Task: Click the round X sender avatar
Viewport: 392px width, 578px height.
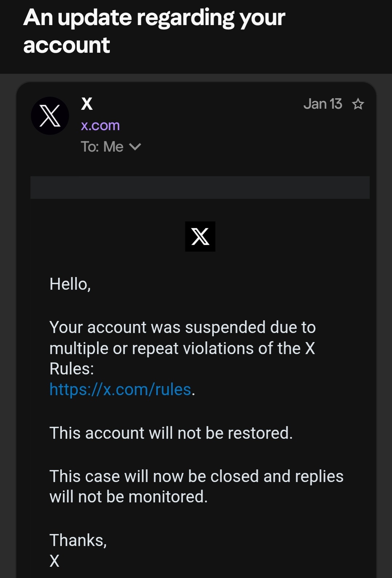Action: pos(50,116)
